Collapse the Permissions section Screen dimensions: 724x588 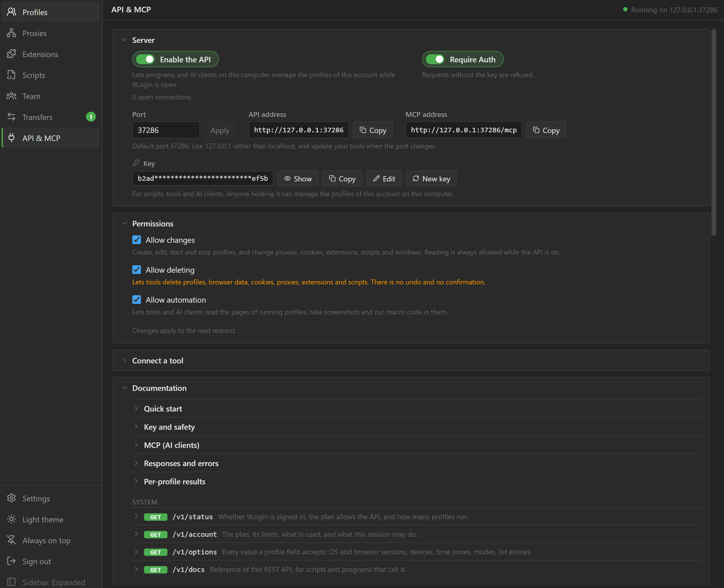pyautogui.click(x=125, y=224)
